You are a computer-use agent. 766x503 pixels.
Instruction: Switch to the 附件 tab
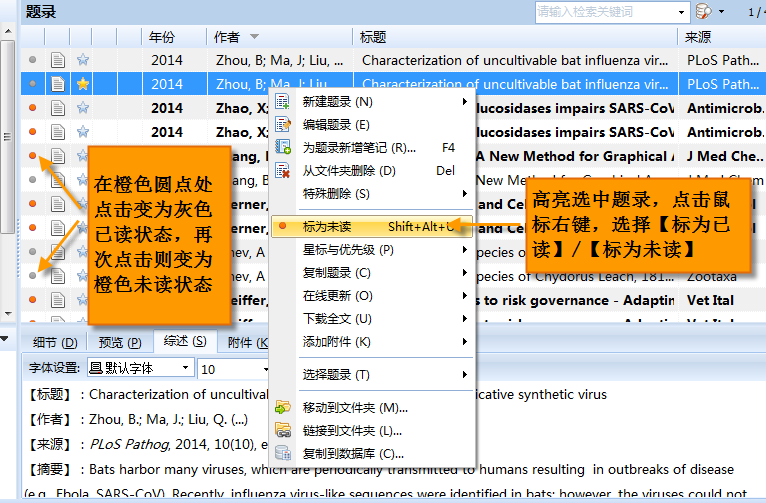pyautogui.click(x=244, y=342)
